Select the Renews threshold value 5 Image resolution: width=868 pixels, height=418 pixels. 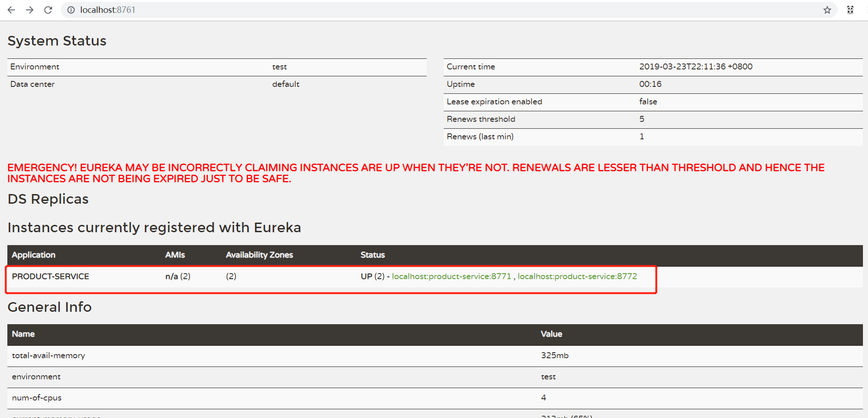642,119
